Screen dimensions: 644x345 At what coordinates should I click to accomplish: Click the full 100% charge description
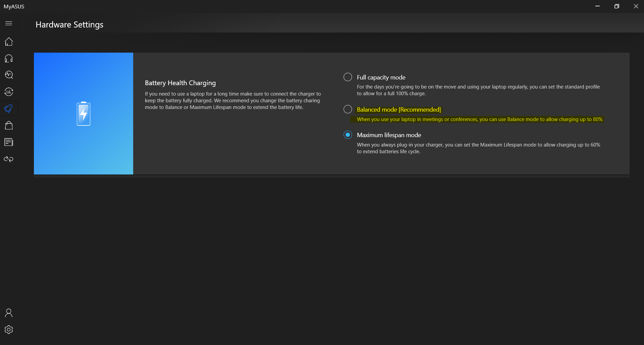coord(478,90)
